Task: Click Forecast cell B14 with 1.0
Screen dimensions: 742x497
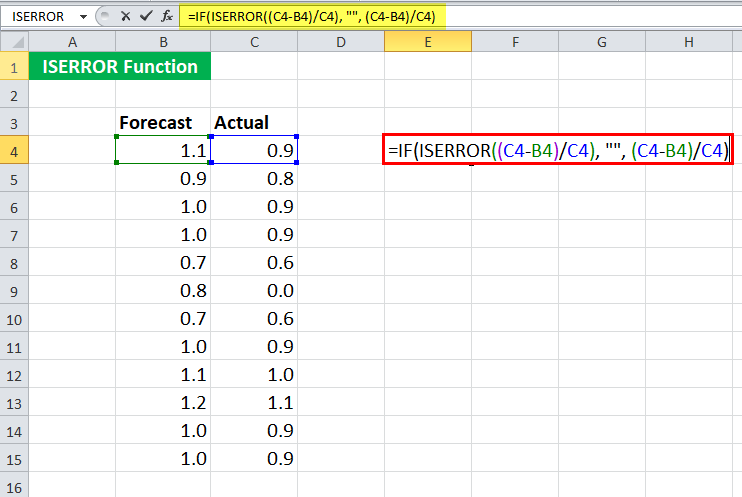Action: [163, 430]
